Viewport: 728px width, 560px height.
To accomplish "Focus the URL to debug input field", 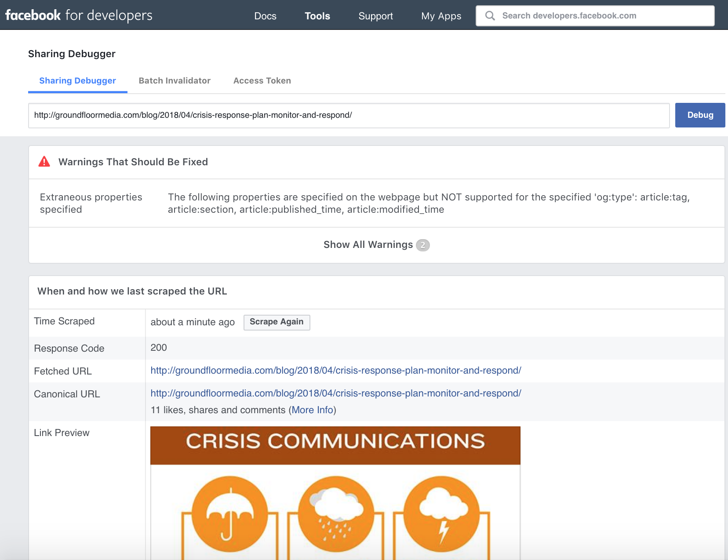I will [349, 115].
